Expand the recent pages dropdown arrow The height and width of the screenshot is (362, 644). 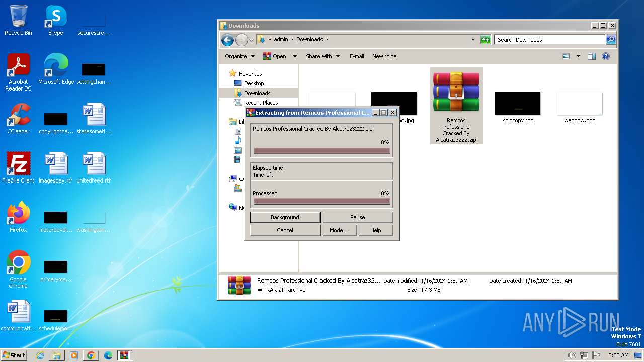[251, 40]
